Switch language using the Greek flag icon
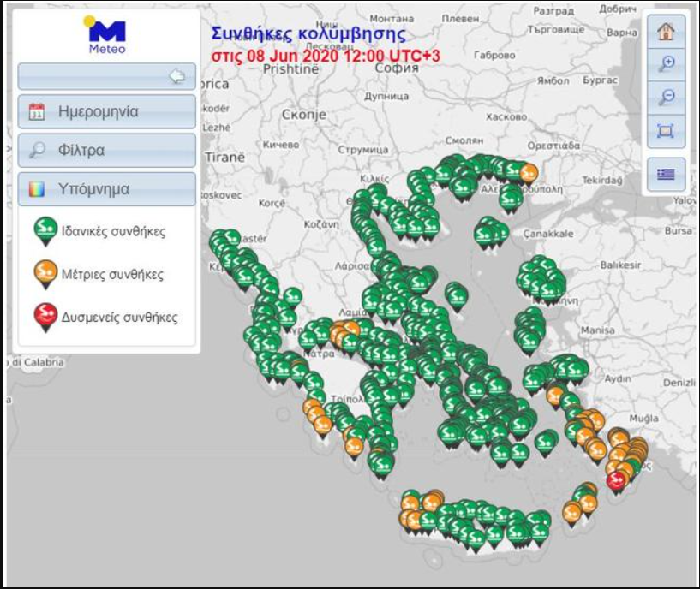 (665, 175)
